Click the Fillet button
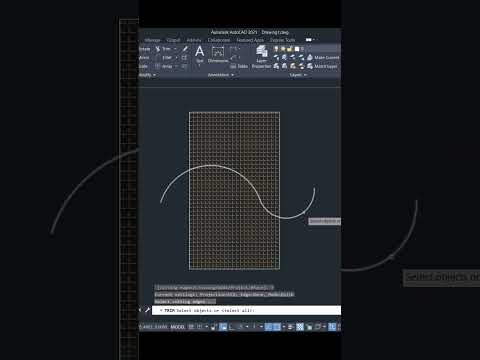The width and height of the screenshot is (480, 360). coord(166,58)
